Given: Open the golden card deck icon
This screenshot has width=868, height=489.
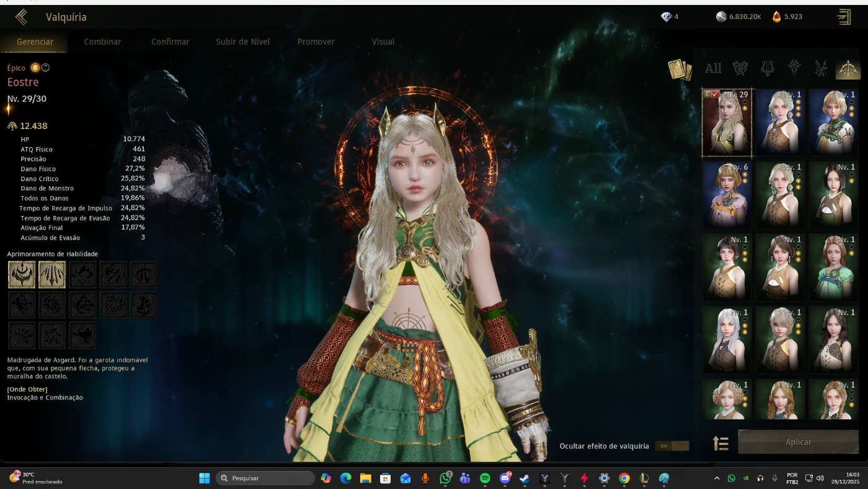Looking at the screenshot, I should pyautogui.click(x=680, y=70).
